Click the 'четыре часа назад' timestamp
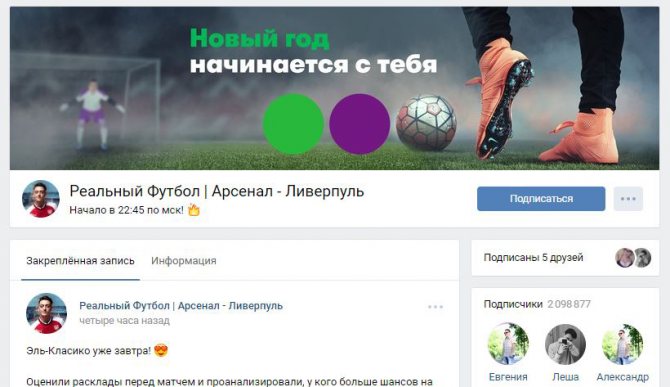This screenshot has height=387, width=670. [x=124, y=320]
